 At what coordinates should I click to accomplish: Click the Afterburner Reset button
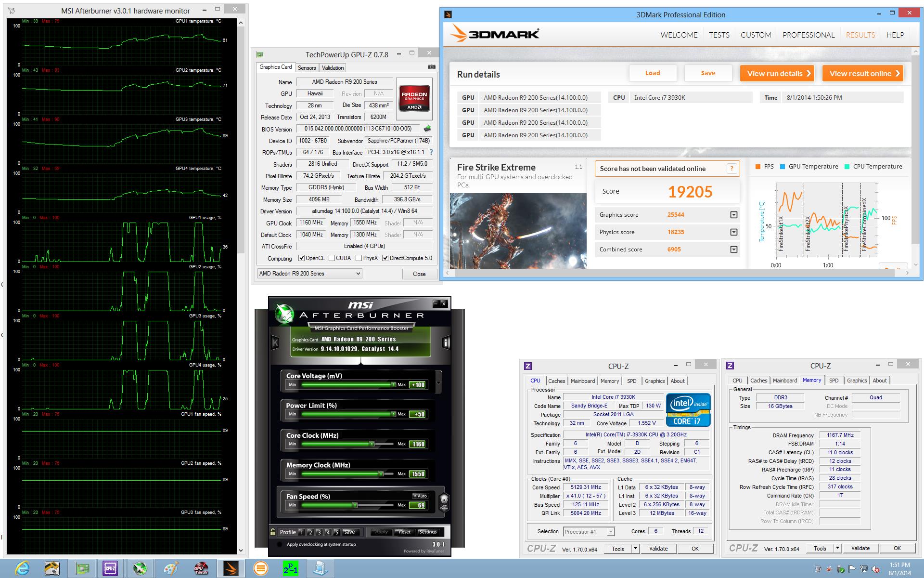pos(404,532)
